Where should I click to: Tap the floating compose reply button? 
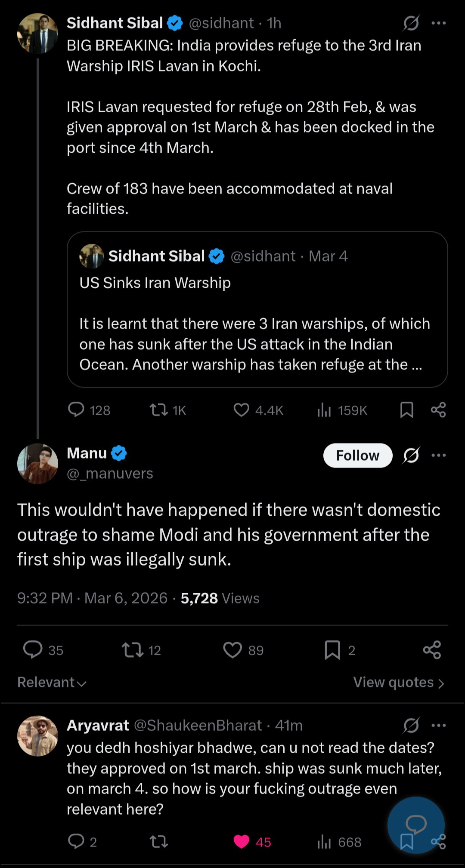(416, 824)
